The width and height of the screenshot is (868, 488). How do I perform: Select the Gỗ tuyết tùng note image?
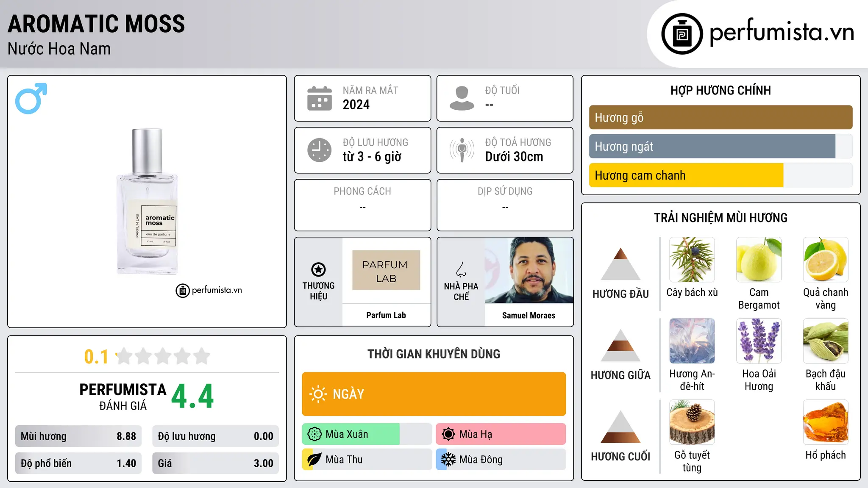(692, 422)
